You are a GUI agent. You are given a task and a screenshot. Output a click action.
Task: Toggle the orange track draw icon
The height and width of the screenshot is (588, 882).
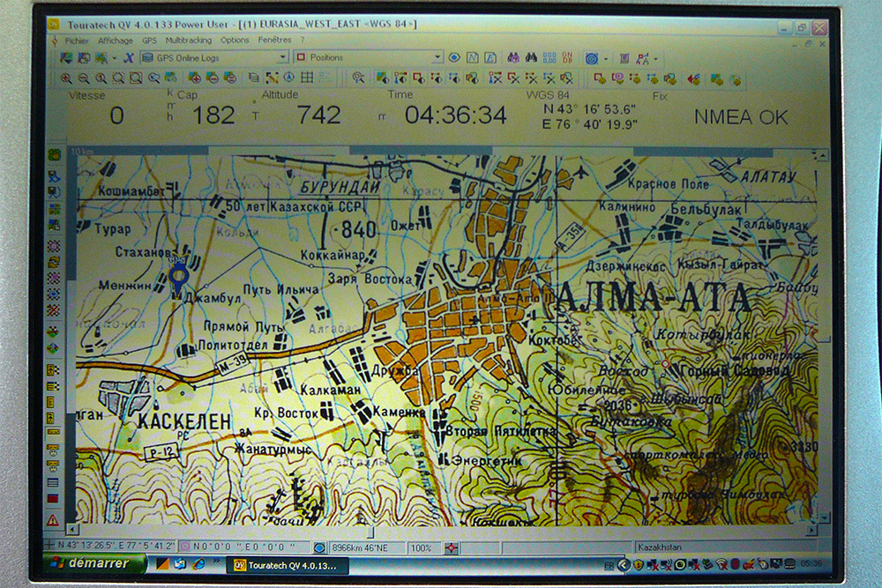[272, 78]
